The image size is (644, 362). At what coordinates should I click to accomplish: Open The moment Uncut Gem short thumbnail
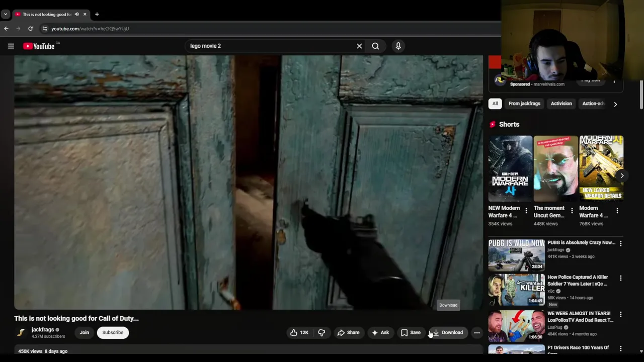coord(556,168)
